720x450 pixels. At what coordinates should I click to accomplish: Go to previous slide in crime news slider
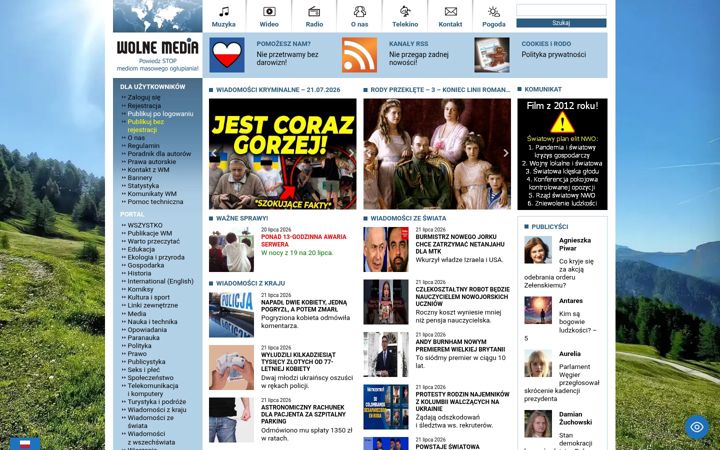click(214, 153)
